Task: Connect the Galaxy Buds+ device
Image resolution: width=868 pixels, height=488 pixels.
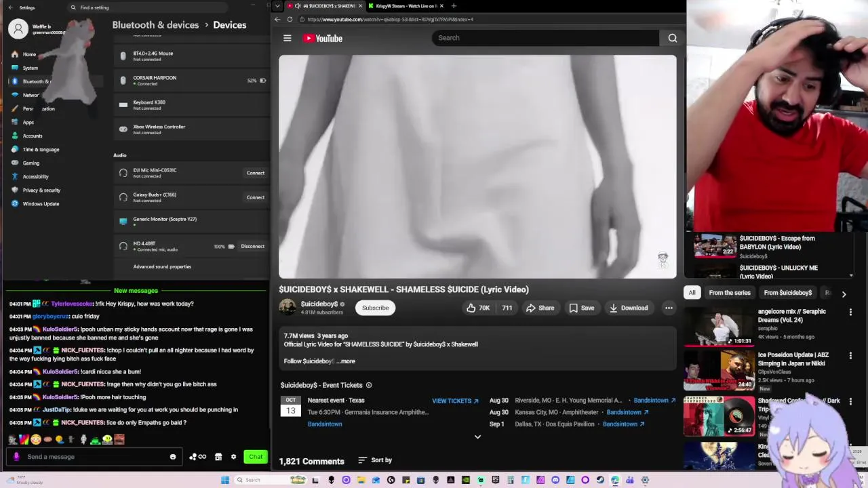Action: pyautogui.click(x=256, y=197)
